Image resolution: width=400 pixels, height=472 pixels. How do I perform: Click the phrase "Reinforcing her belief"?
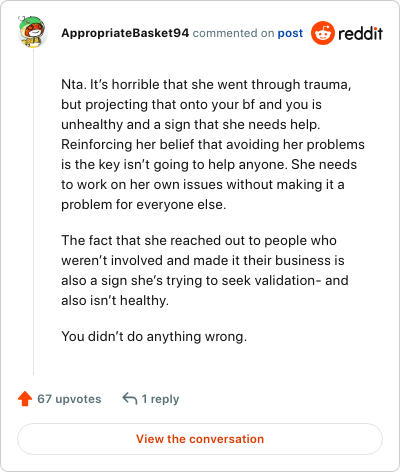[128, 144]
